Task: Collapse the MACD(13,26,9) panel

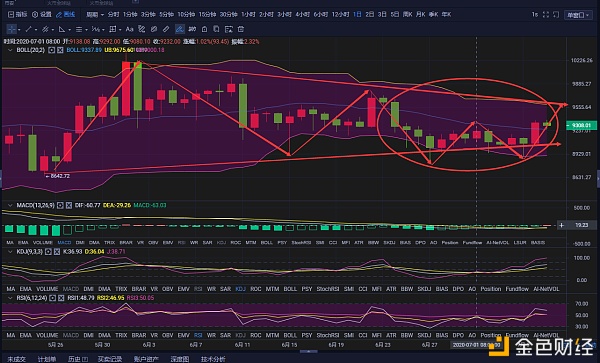Action: [x=10, y=205]
